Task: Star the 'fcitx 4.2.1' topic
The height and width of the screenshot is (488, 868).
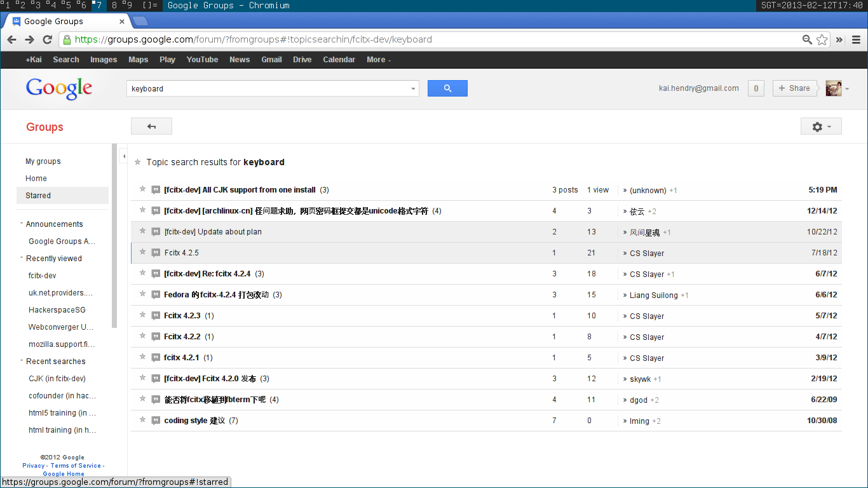Action: click(142, 357)
